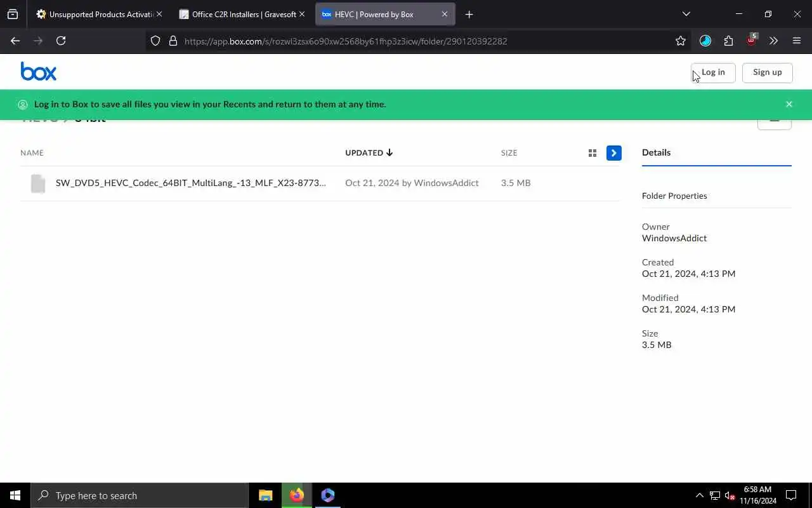This screenshot has height=508, width=812.
Task: Click the taskbar search box
Action: 140,495
